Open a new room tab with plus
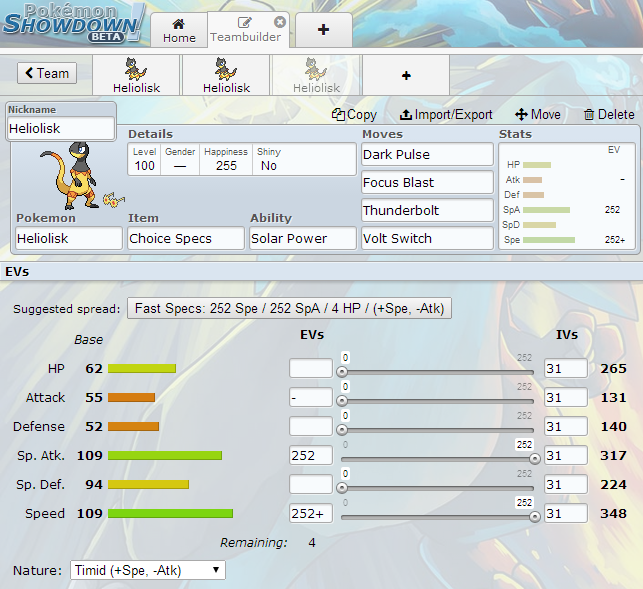The width and height of the screenshot is (643, 589). click(x=324, y=30)
